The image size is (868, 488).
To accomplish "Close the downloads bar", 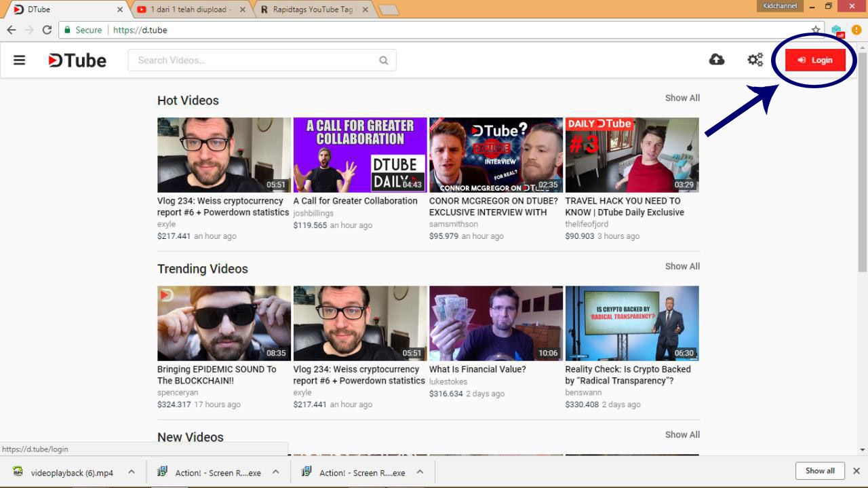I will tap(856, 471).
